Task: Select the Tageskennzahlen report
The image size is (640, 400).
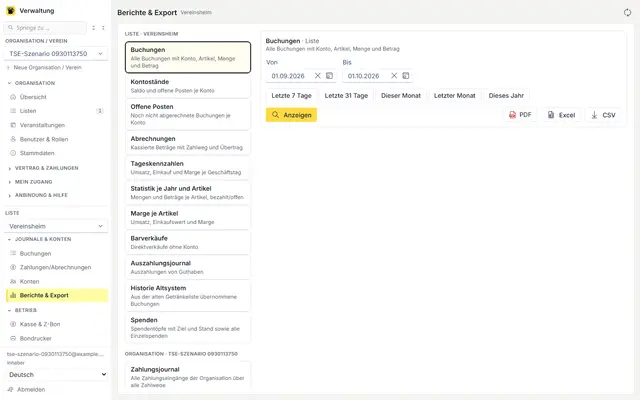Action: 188,168
